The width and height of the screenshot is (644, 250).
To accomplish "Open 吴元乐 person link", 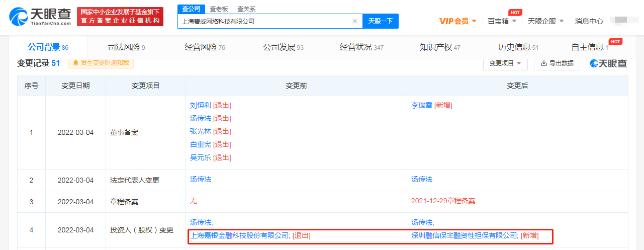I will 201,157.
